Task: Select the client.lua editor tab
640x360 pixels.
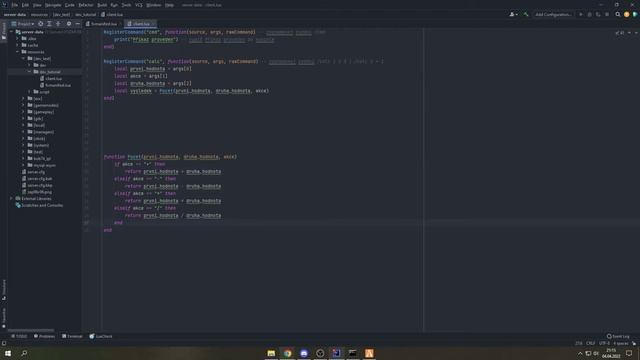Action: tap(141, 24)
